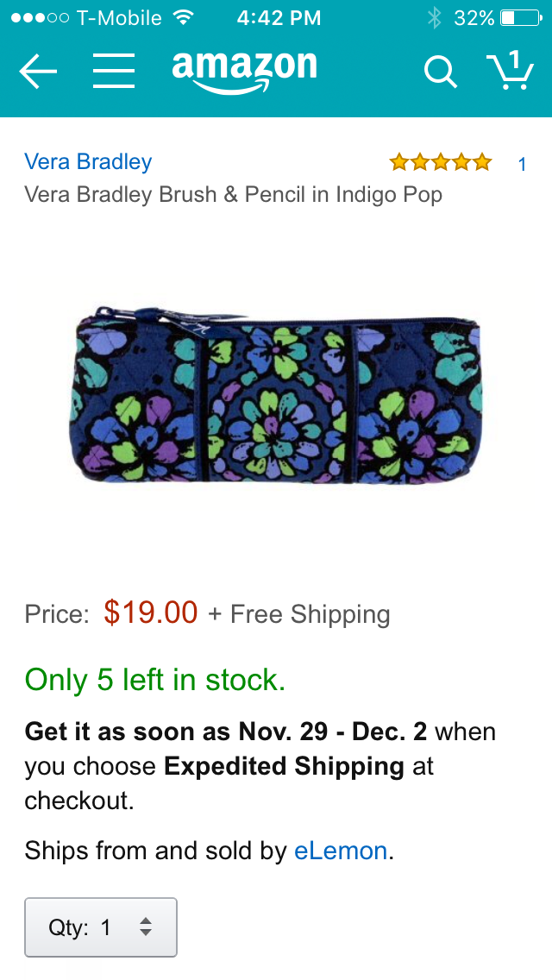
Task: Open the Qty dropdown selector
Action: (101, 927)
